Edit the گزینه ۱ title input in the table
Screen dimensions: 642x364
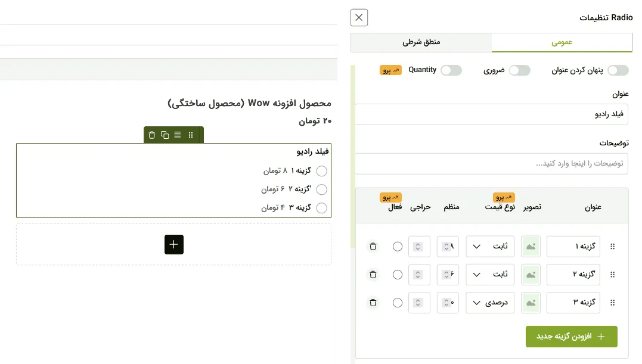coord(573,246)
